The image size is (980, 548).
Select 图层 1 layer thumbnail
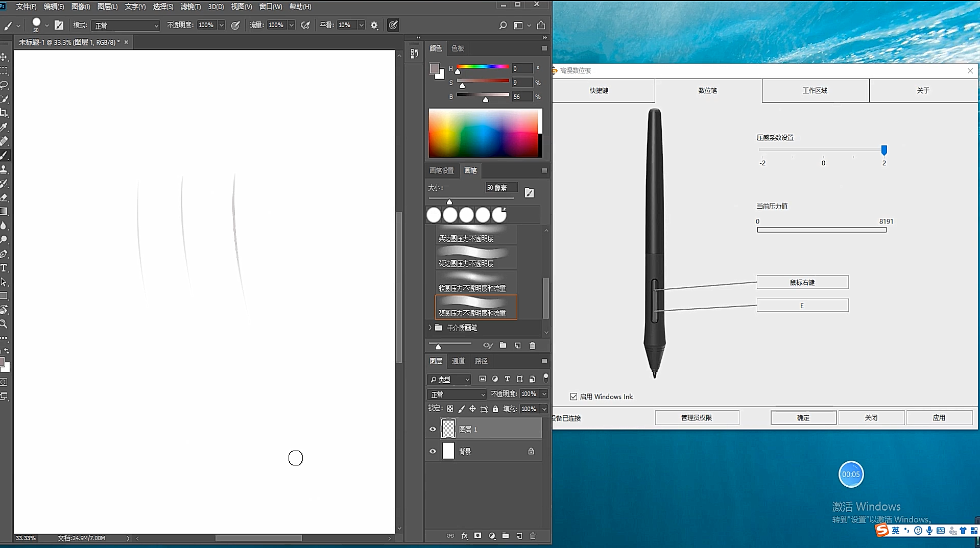click(448, 429)
